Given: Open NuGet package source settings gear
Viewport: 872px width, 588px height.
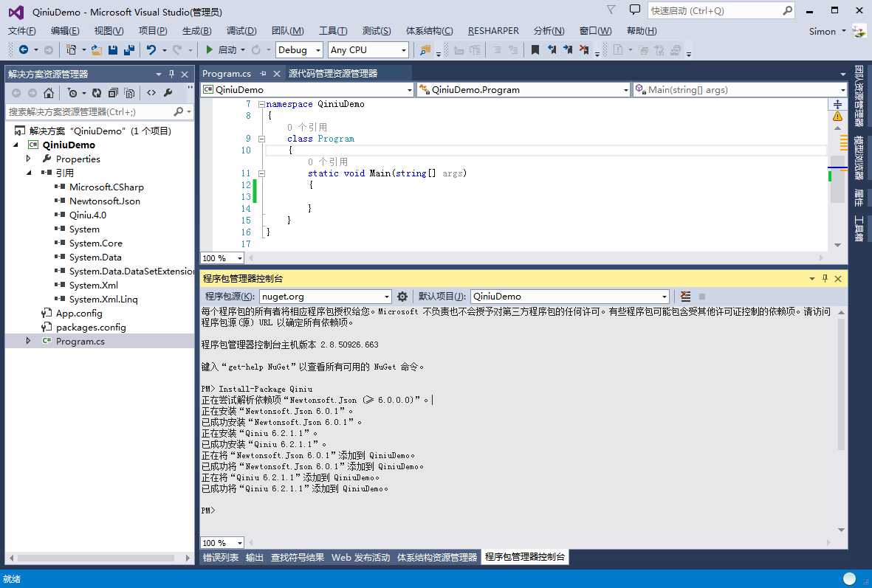Looking at the screenshot, I should point(402,297).
